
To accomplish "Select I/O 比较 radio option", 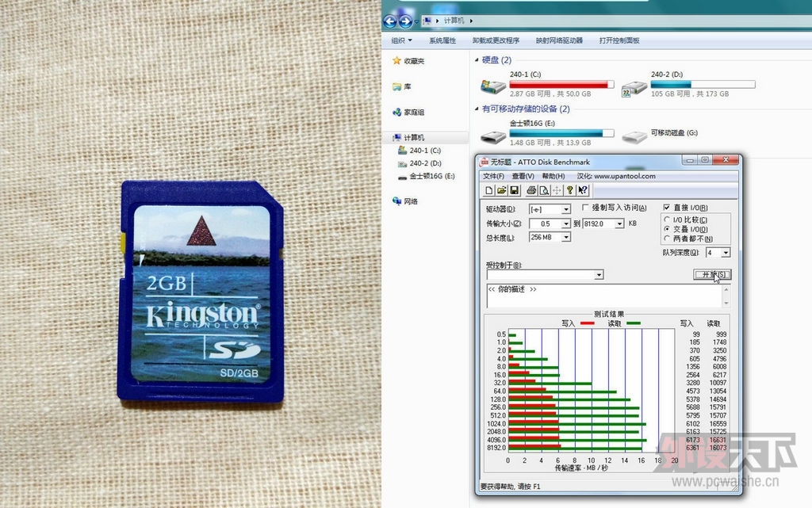I will (x=667, y=220).
